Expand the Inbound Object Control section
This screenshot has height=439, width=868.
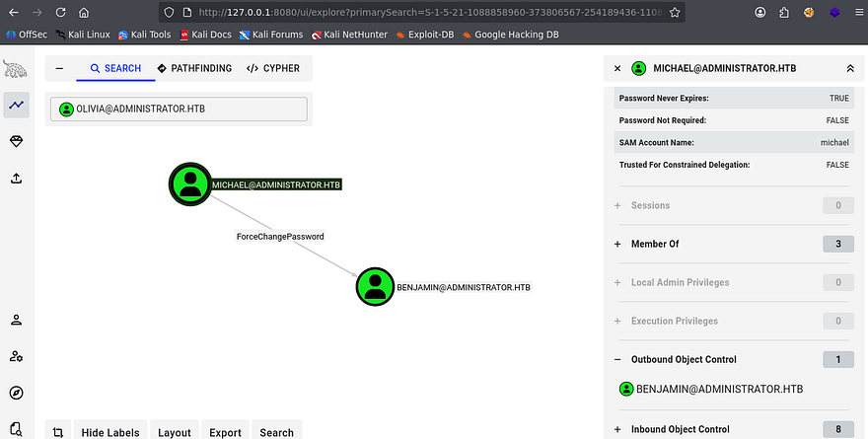click(617, 429)
